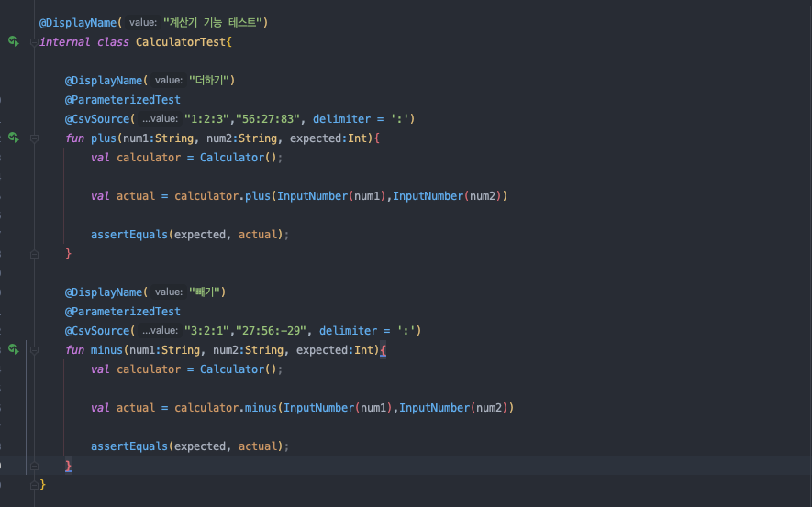This screenshot has width=812, height=507.
Task: Run CalculatorTest class via gutter icon
Action: click(14, 41)
